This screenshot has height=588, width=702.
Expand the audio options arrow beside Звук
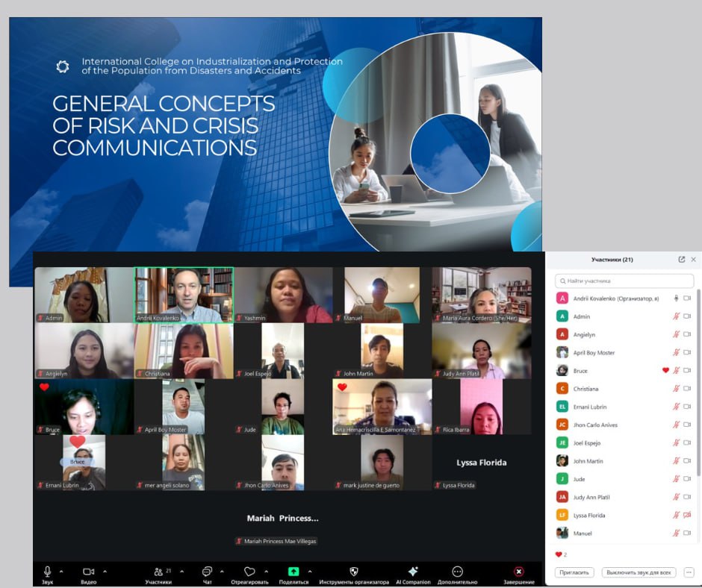[x=61, y=571]
